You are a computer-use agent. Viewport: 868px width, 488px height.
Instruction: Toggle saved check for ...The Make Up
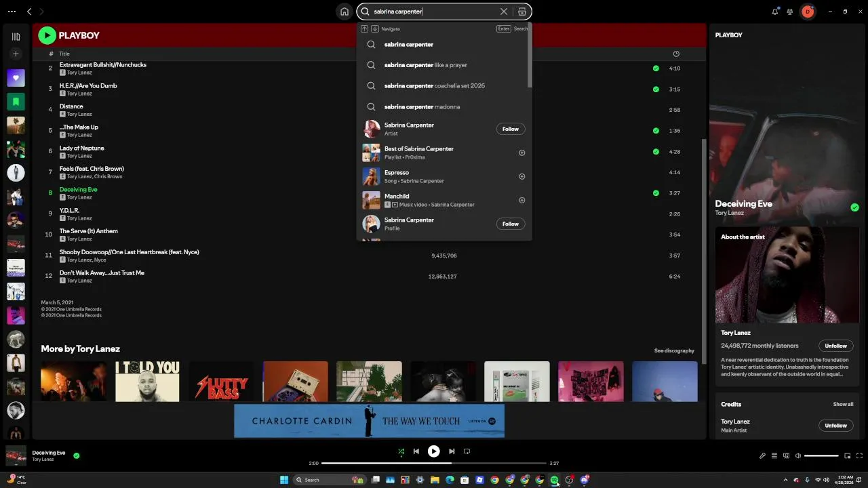656,131
